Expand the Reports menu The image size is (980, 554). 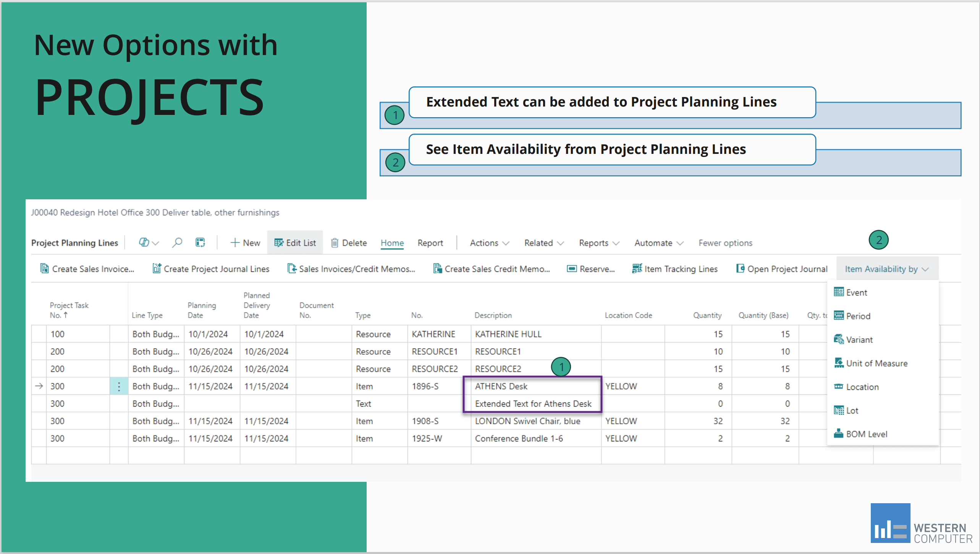[x=599, y=243]
